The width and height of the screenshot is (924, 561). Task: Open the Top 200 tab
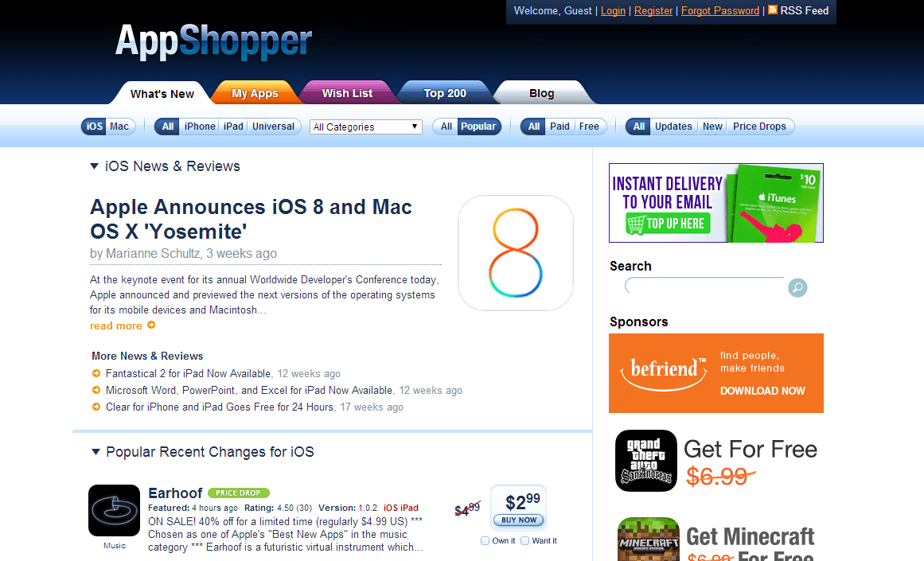pyautogui.click(x=445, y=93)
